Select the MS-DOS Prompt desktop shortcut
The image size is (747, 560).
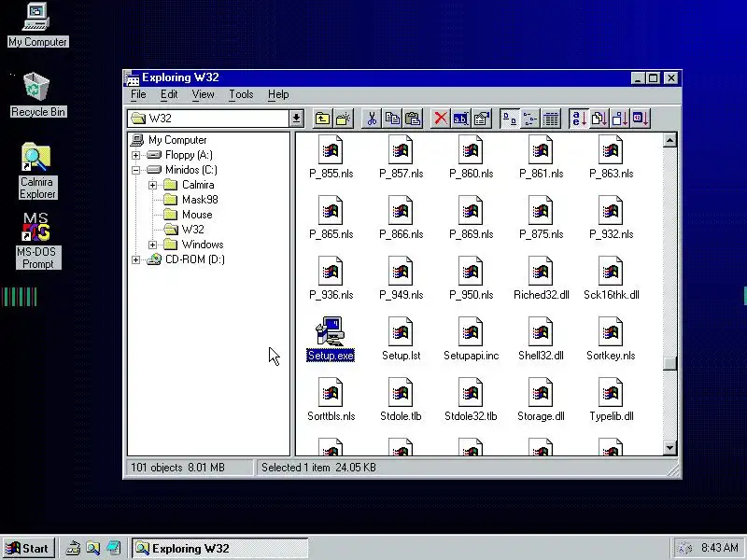click(x=37, y=241)
